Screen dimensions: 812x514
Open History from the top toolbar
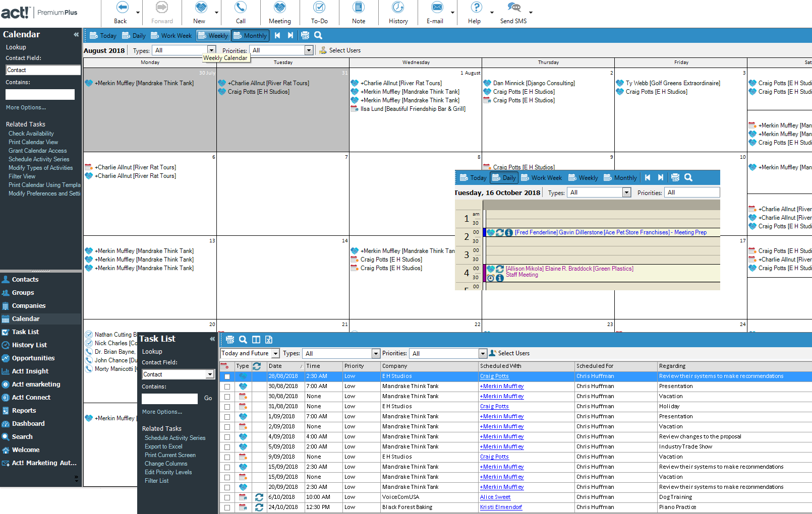(398, 8)
